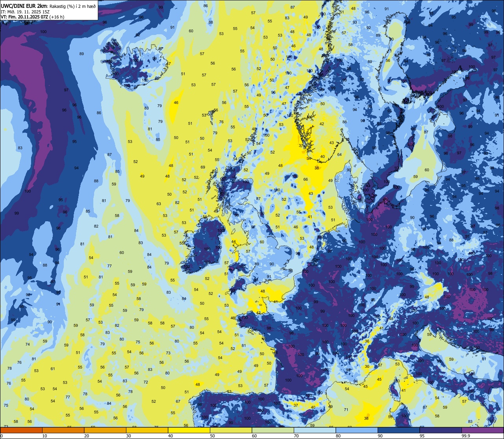The height and width of the screenshot is (439, 504).
Task: Click the '20' tick label on the legend
Action: click(x=87, y=436)
